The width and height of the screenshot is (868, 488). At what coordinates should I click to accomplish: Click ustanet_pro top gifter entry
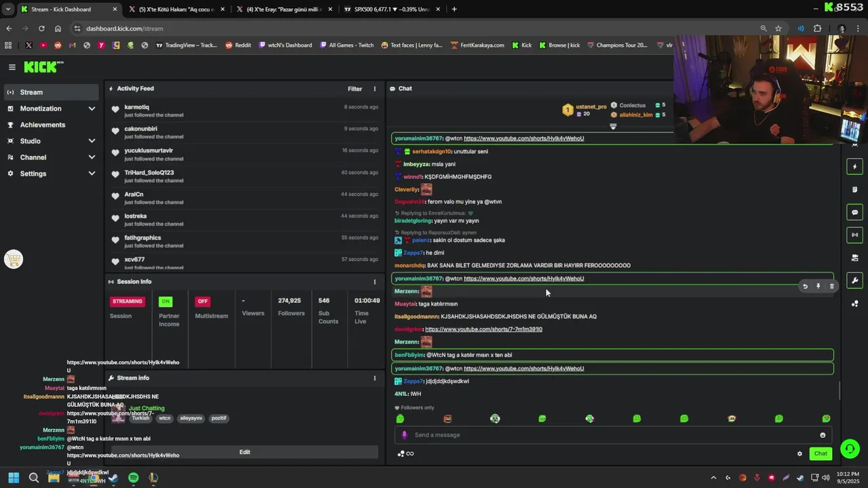pos(585,110)
